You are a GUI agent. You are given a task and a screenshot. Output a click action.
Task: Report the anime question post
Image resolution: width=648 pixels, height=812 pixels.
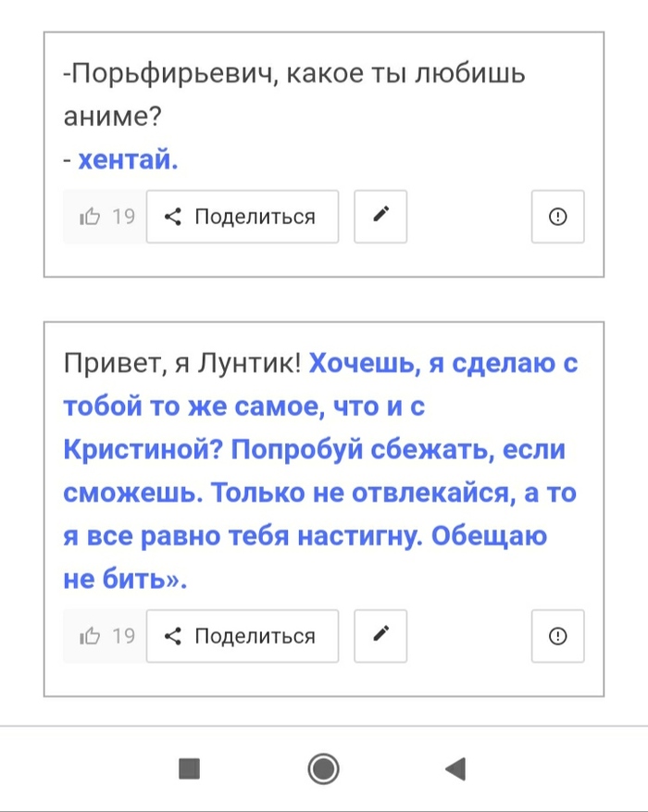(557, 217)
